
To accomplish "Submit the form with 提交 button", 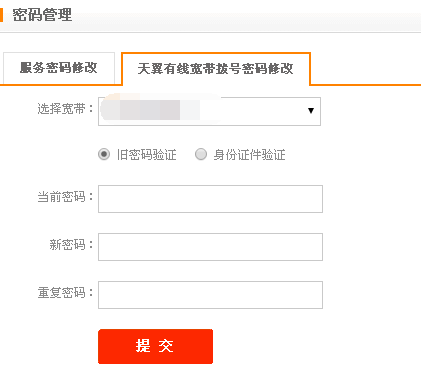I will point(155,346).
